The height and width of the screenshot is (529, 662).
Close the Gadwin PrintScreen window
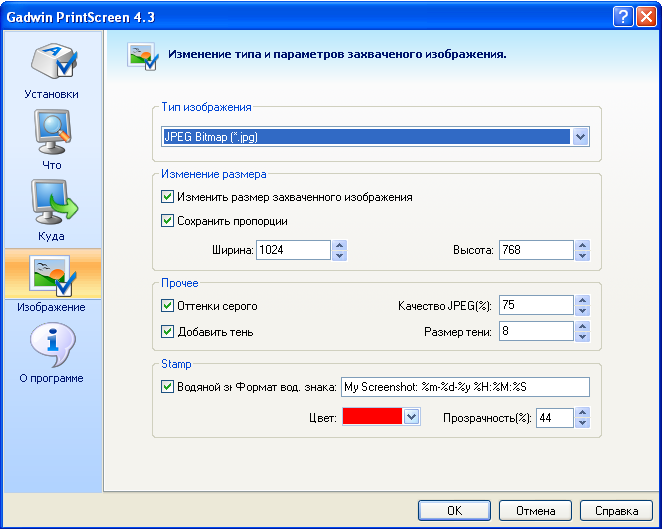(646, 17)
